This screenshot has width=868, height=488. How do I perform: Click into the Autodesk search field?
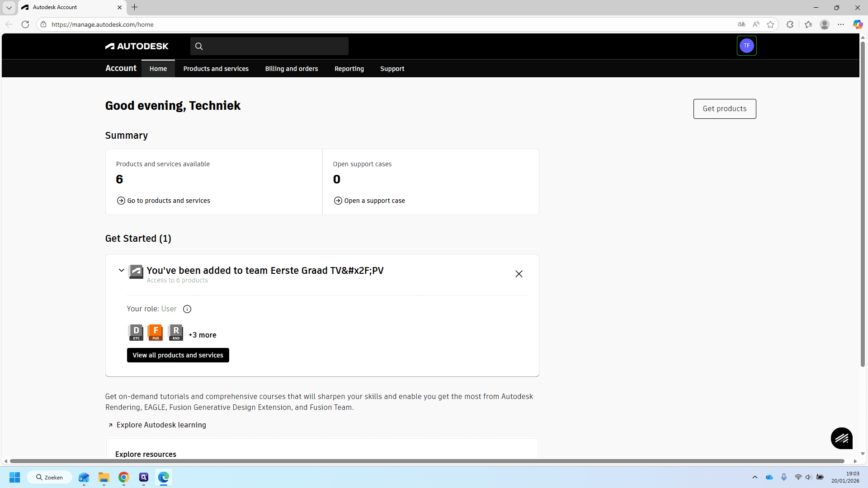(269, 46)
